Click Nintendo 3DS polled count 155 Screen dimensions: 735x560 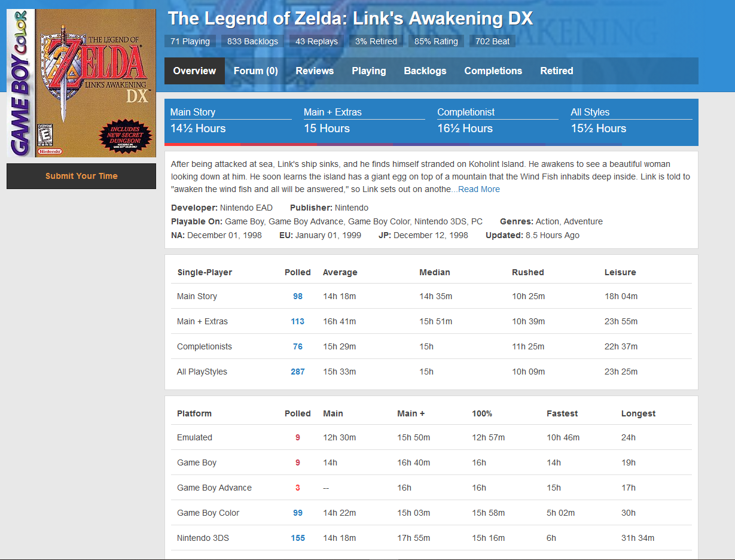coord(298,538)
